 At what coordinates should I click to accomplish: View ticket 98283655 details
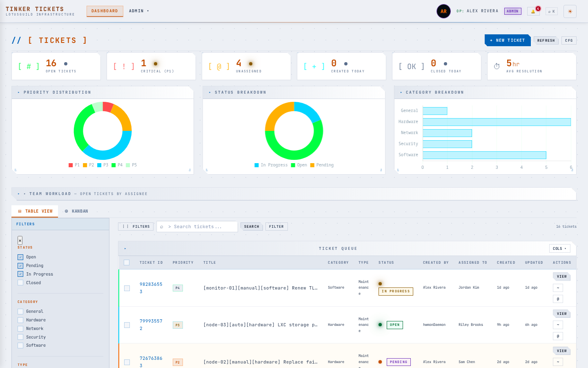click(562, 276)
